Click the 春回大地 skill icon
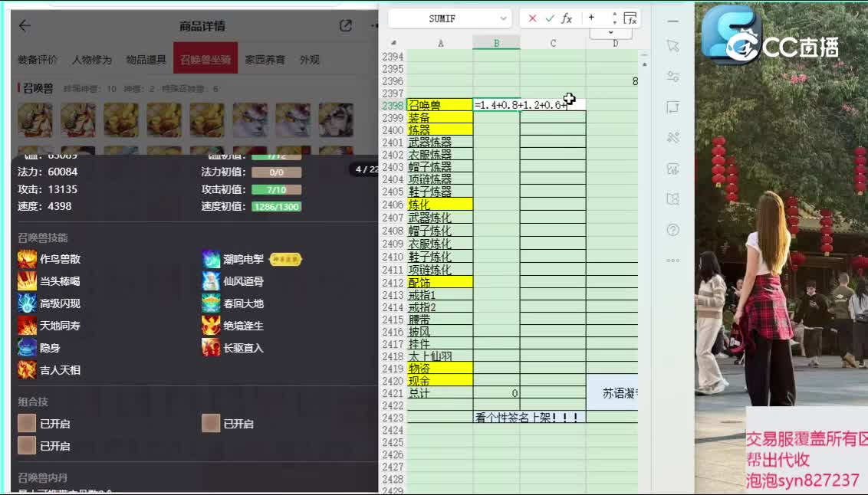This screenshot has height=495, width=868. tap(210, 303)
